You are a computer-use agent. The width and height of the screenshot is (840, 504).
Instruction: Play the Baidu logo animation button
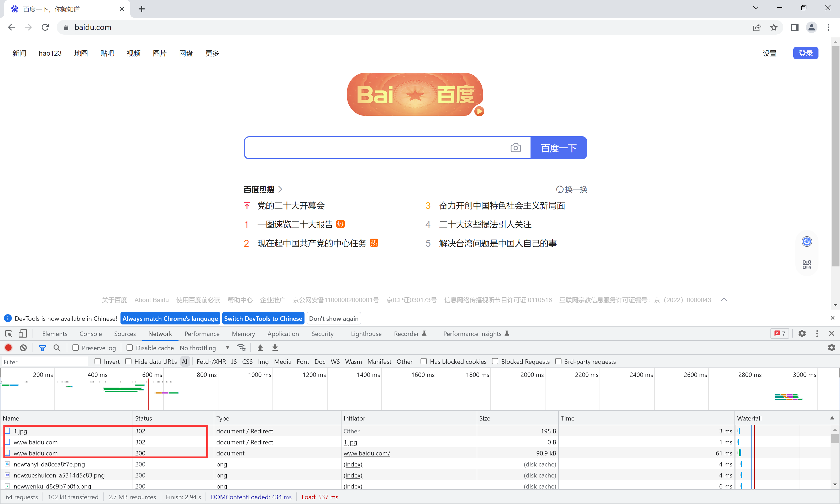coord(479,111)
